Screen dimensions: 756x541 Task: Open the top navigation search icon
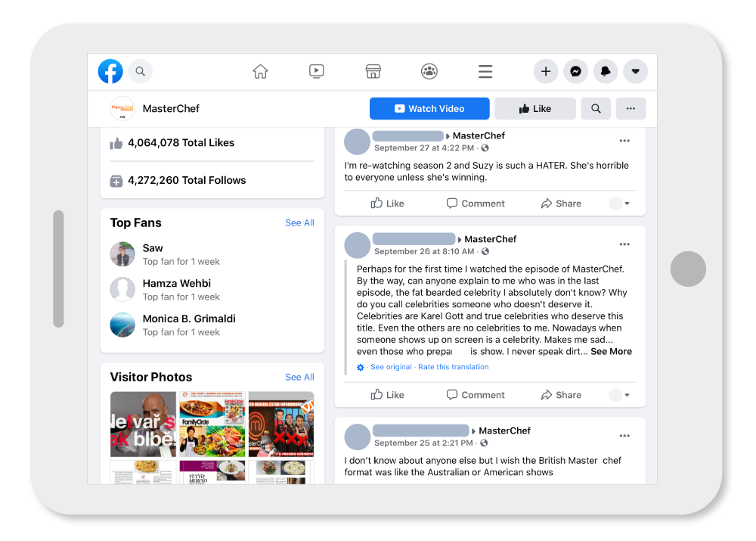click(x=141, y=70)
